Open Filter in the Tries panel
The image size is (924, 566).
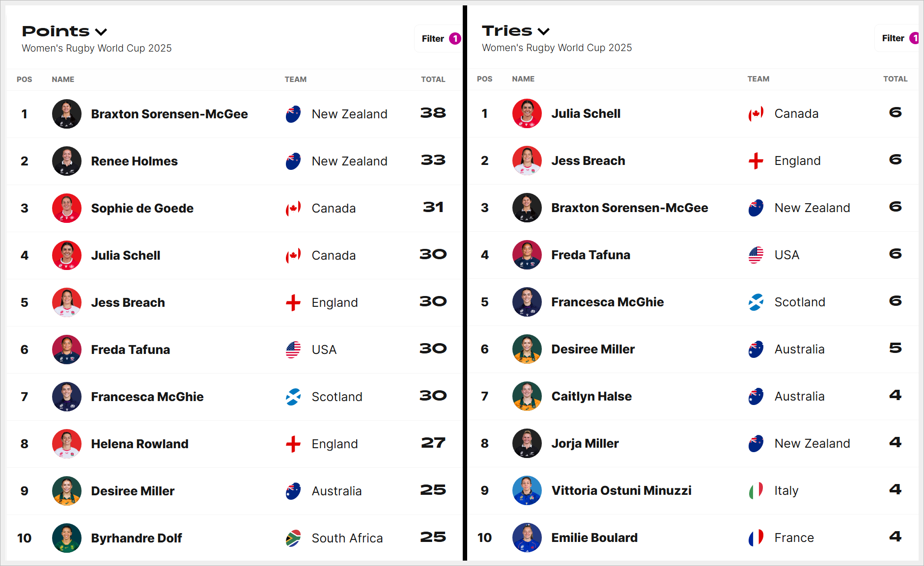(x=897, y=38)
